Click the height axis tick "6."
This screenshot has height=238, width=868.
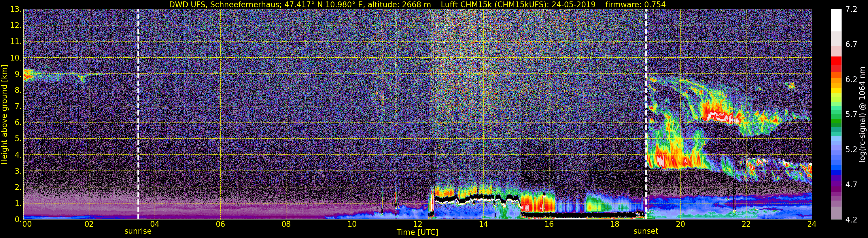coord(18,123)
